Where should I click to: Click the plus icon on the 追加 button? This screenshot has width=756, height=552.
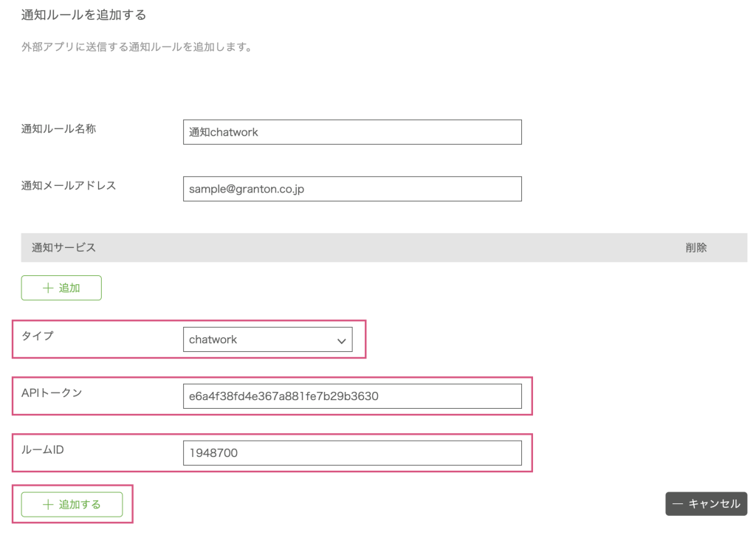point(48,288)
